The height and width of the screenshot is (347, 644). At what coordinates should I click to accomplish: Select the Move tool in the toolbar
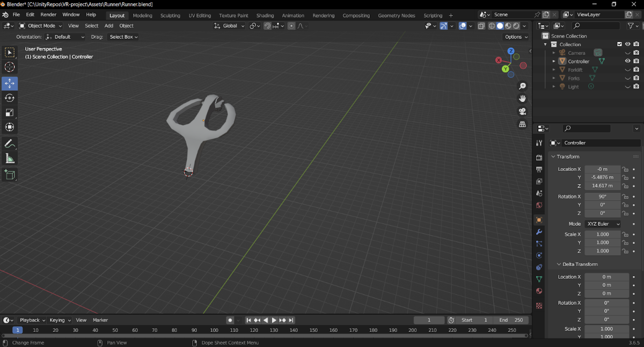(x=10, y=83)
